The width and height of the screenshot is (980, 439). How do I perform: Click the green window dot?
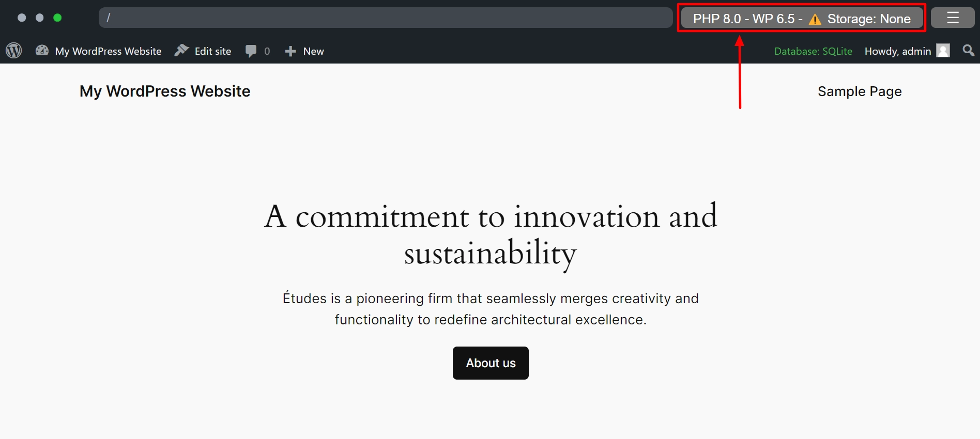coord(57,18)
